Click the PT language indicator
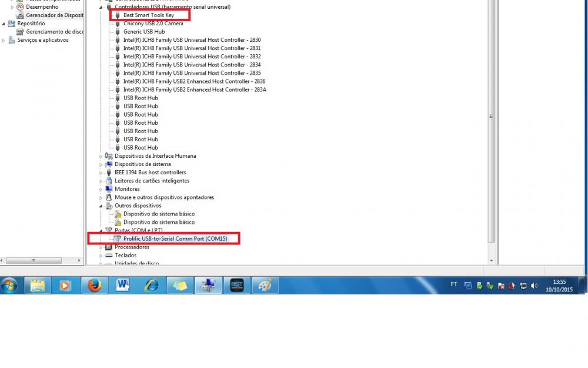Screen dimensions: 588x368 [x=454, y=284]
